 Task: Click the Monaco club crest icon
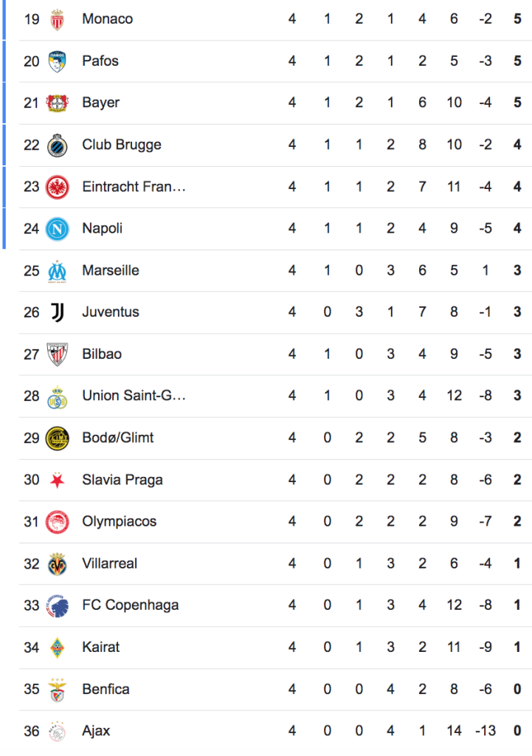[x=57, y=19]
